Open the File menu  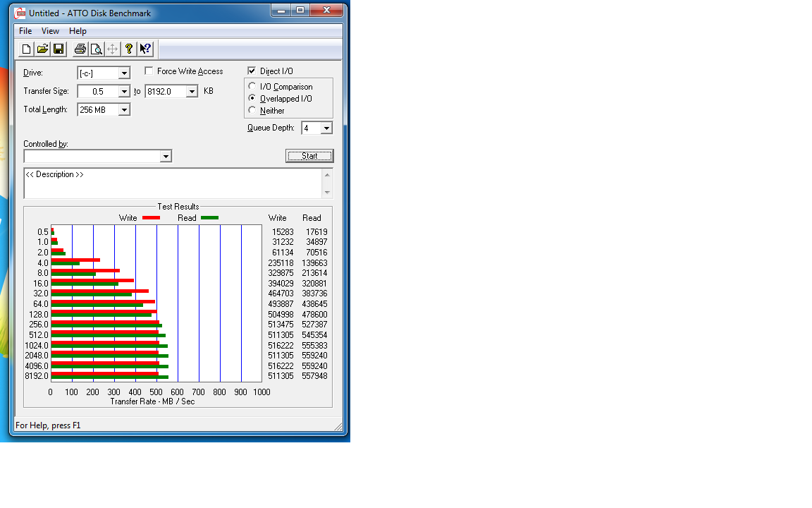point(25,31)
